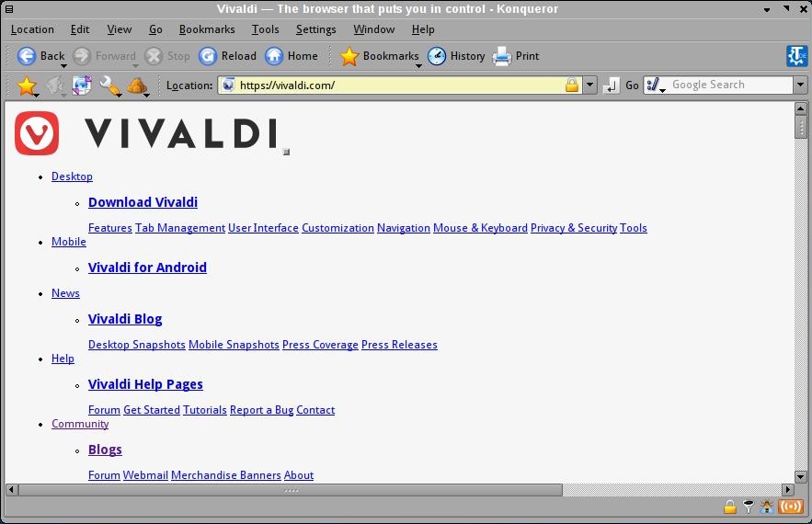Click the TDE gear logo icon
812x524 pixels.
pyautogui.click(x=797, y=56)
